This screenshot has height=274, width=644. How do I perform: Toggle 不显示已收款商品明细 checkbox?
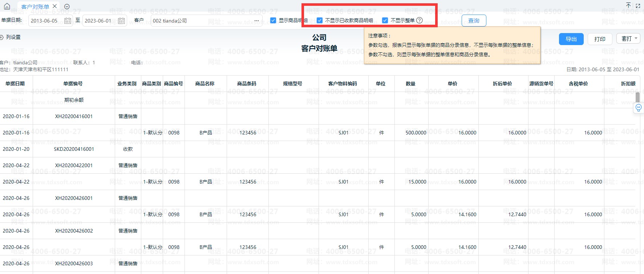click(x=320, y=20)
